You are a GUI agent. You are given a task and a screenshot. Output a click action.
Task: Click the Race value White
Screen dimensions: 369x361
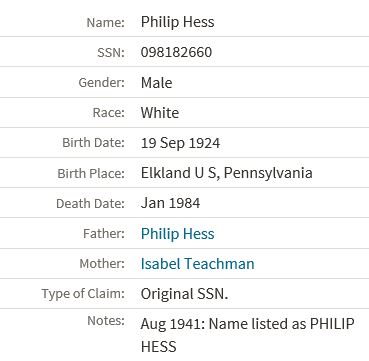[x=160, y=113]
